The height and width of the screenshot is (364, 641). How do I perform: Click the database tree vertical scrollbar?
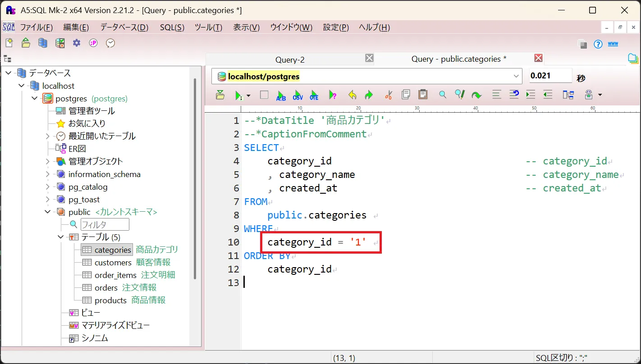click(195, 178)
